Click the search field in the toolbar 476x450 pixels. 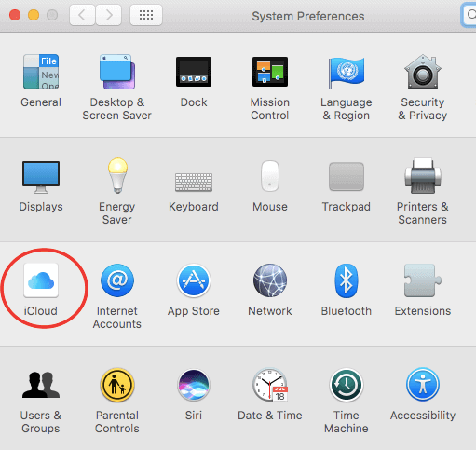469,15
